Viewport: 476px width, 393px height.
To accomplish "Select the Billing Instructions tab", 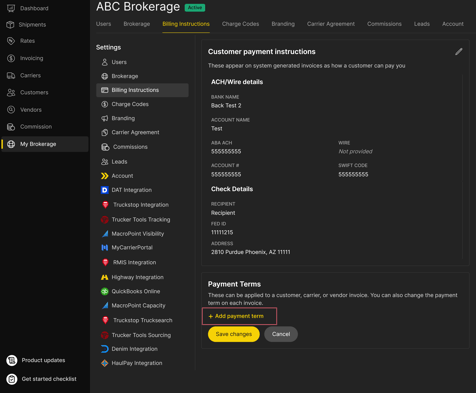I will [186, 24].
